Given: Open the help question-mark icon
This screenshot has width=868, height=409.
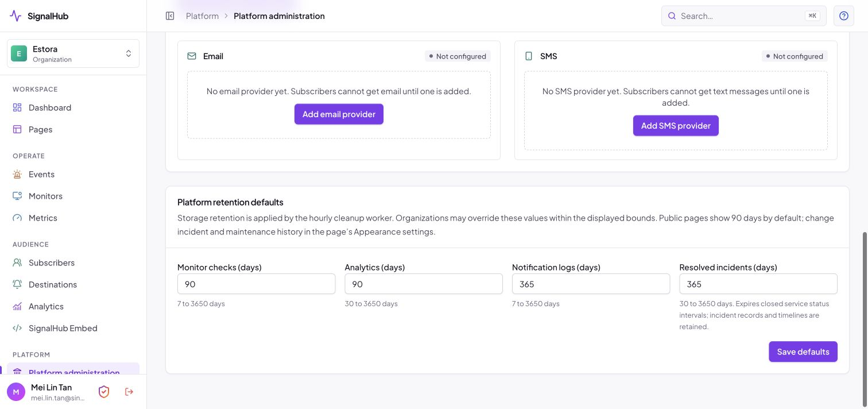Looking at the screenshot, I should [844, 16].
